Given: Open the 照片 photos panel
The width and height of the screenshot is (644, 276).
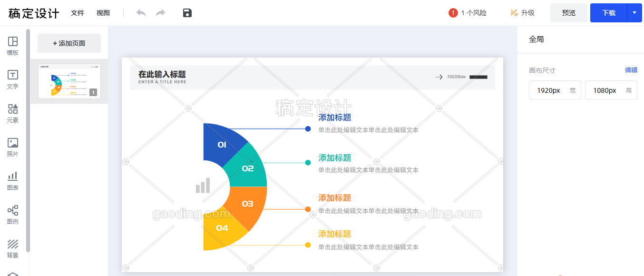Looking at the screenshot, I should coord(13,147).
